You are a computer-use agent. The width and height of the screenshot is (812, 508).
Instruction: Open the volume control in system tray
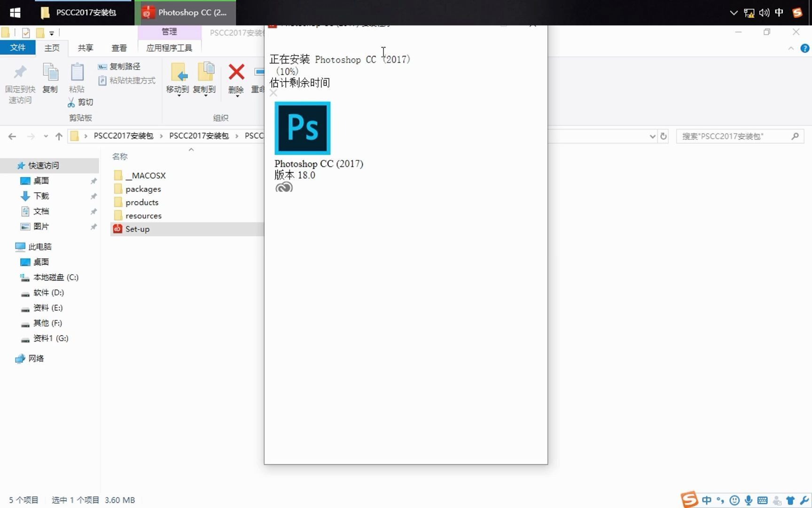[764, 13]
